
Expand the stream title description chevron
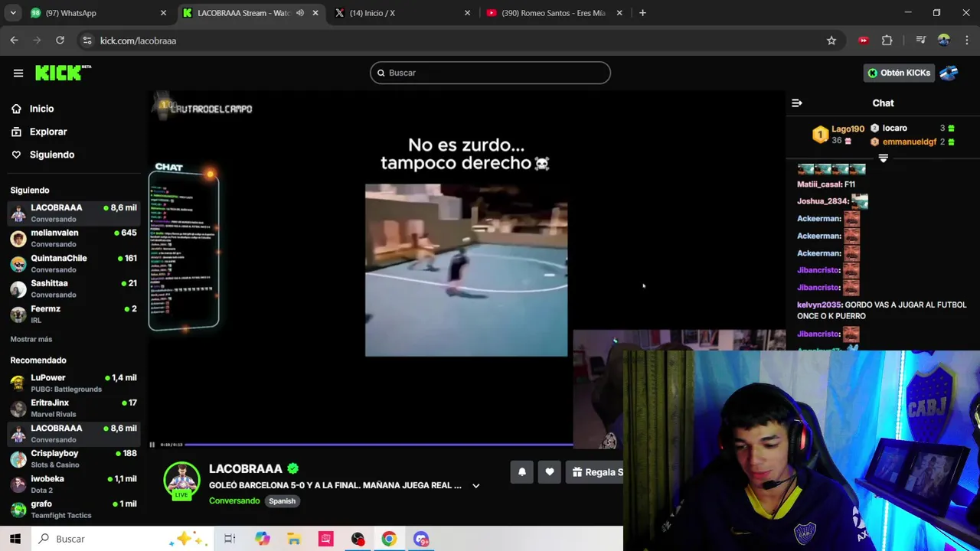tap(475, 486)
